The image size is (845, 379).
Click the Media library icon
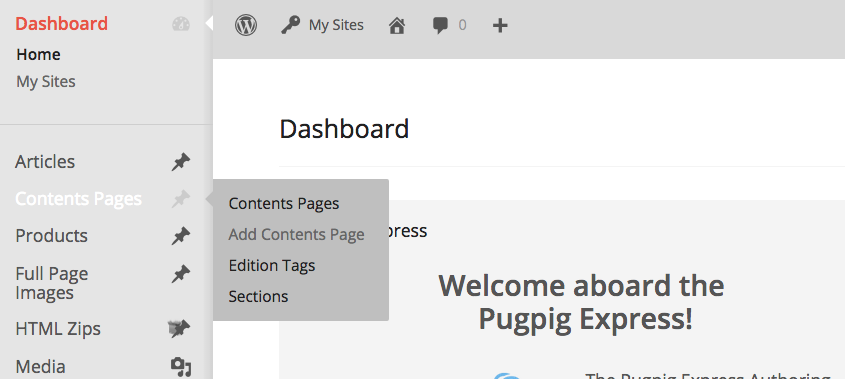click(x=181, y=367)
